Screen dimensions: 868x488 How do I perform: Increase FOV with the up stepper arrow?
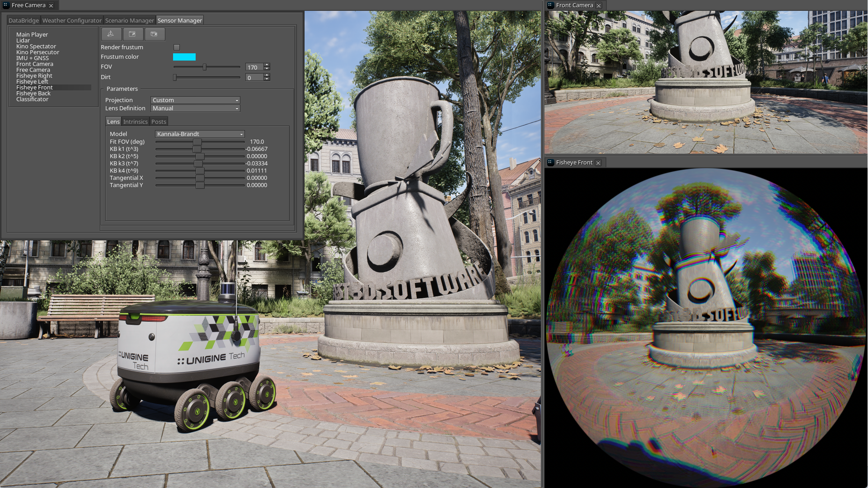coord(267,65)
